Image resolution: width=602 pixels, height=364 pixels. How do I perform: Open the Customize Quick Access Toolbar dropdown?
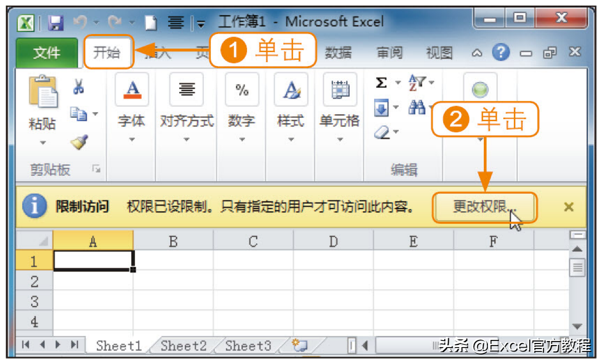click(x=201, y=23)
